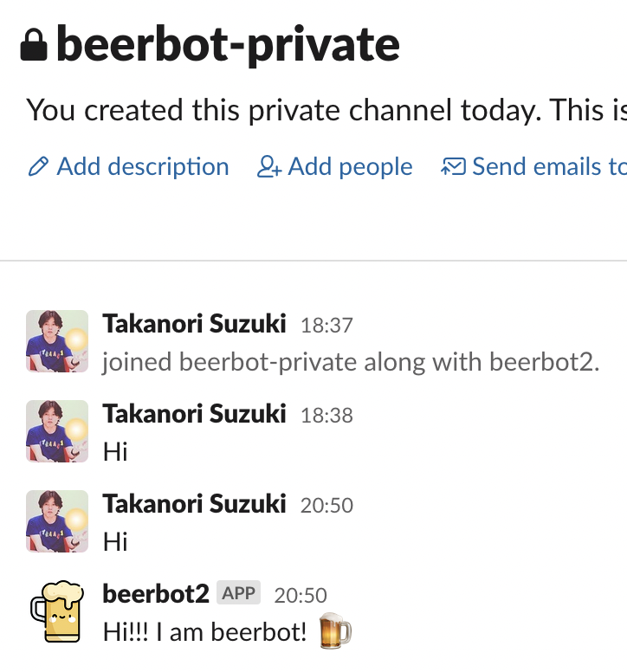Click Takanori Suzuki's name on join message
Viewport: 627px width, 672px height.
194,324
